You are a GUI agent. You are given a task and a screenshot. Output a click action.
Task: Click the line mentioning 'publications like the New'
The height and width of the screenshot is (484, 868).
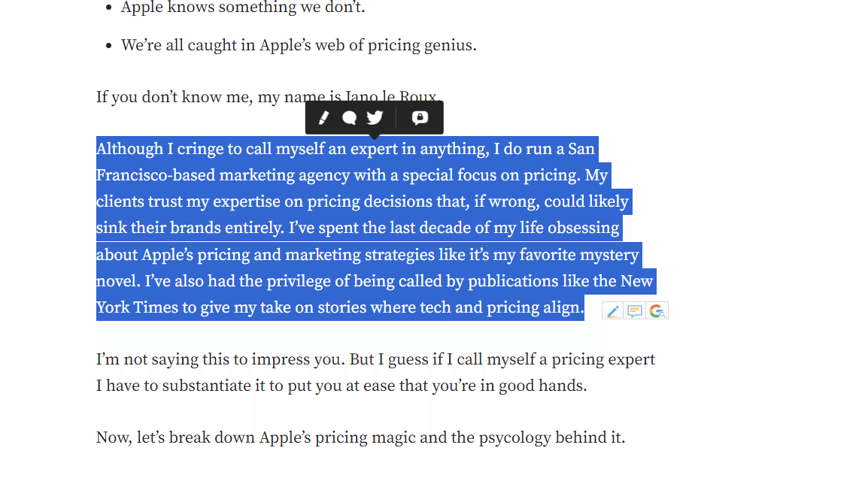375,281
